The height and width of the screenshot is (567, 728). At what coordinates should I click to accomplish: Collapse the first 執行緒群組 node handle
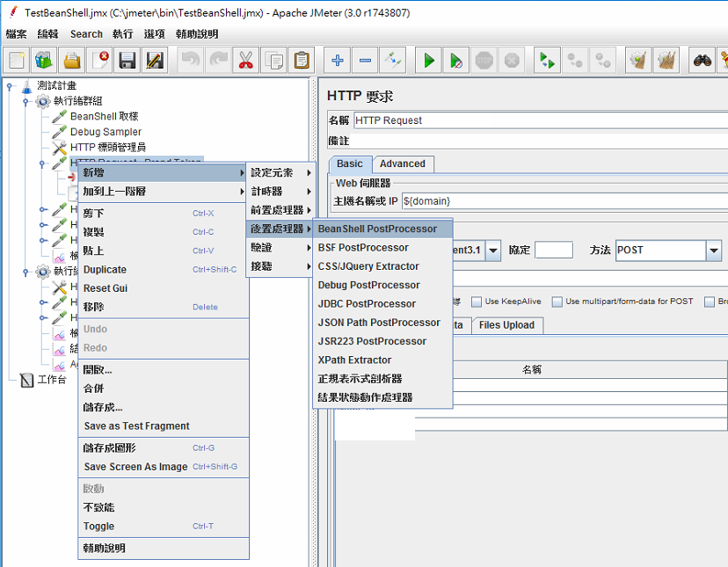click(x=25, y=101)
